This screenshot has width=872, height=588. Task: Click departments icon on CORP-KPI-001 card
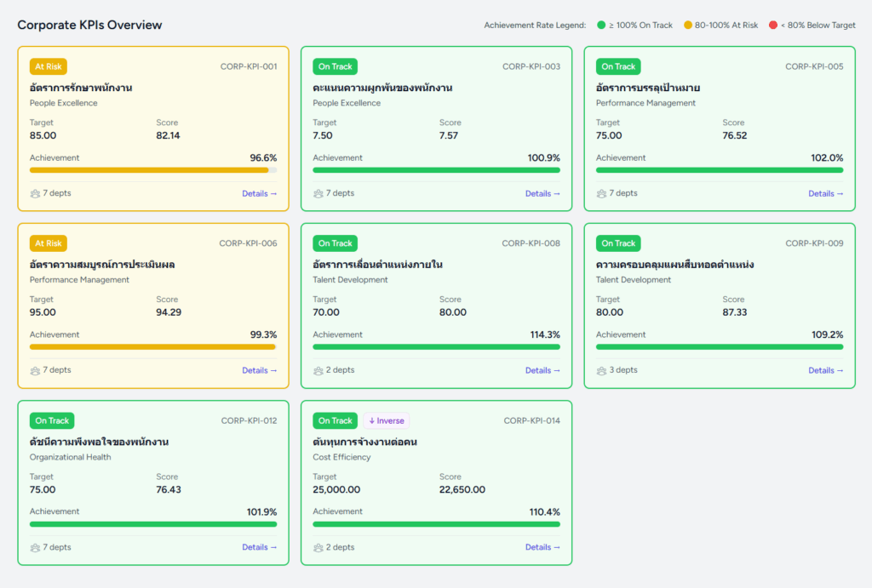coord(35,194)
